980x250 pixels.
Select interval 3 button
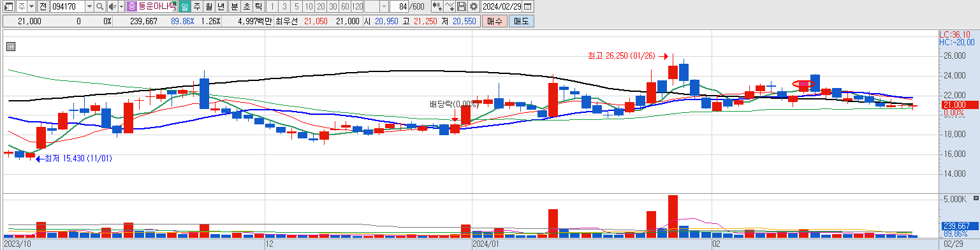pos(284,6)
